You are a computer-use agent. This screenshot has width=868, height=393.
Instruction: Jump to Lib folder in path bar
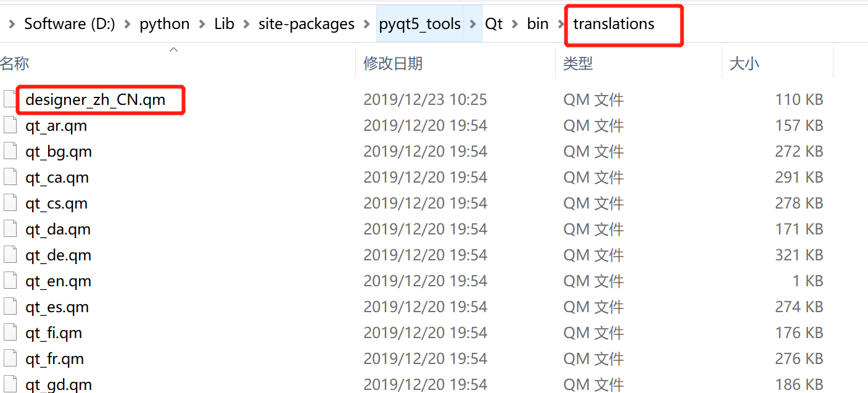pyautogui.click(x=224, y=23)
